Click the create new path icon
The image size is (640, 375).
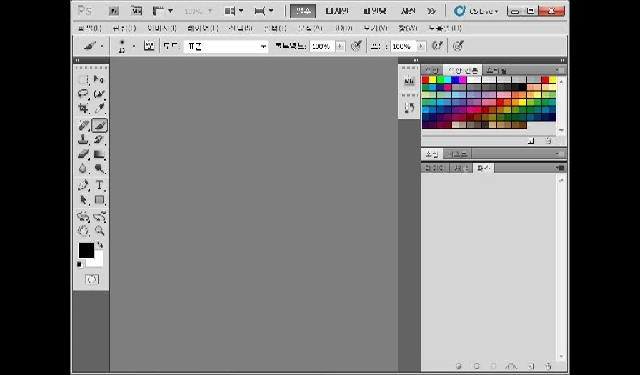(x=531, y=366)
